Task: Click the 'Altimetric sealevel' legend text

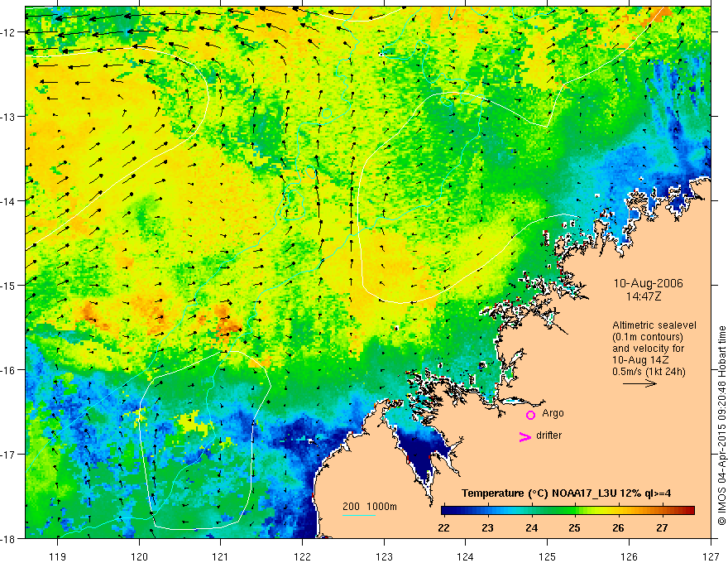Action: [654, 325]
